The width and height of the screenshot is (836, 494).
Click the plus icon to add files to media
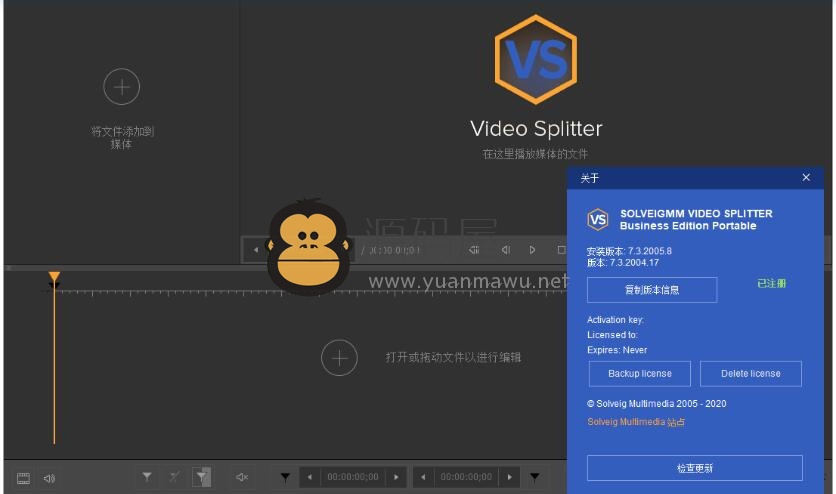click(122, 86)
